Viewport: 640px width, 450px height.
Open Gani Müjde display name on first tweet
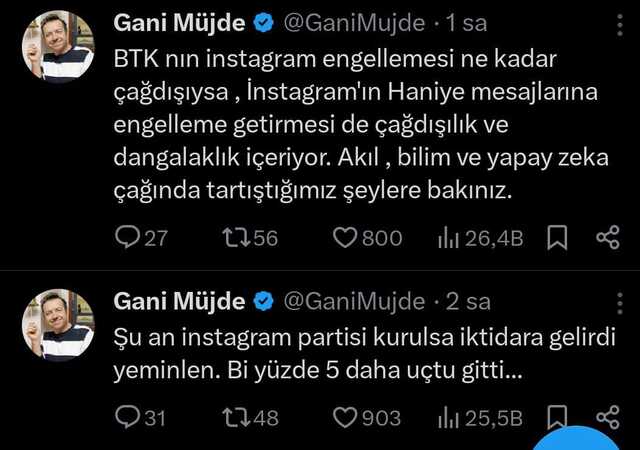[179, 22]
